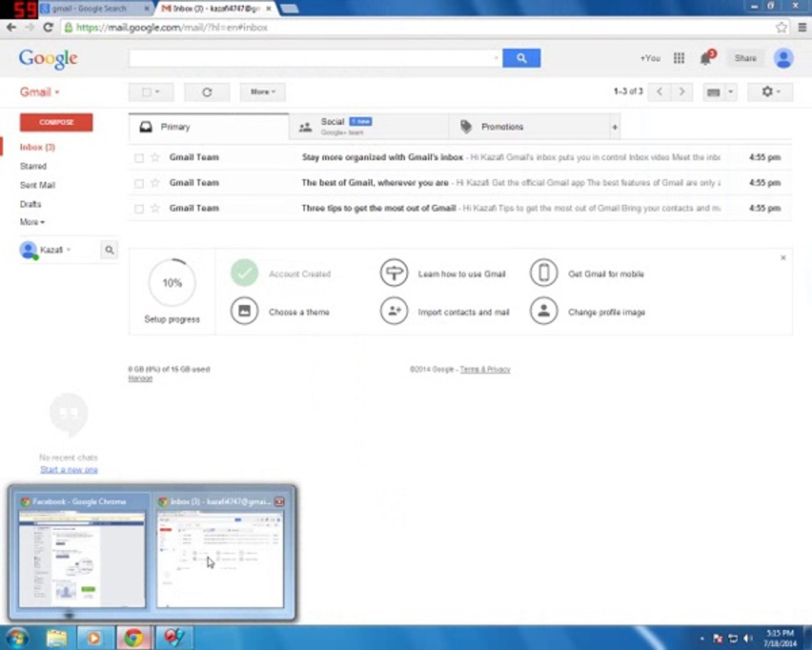Go to older messages arrow

point(681,91)
